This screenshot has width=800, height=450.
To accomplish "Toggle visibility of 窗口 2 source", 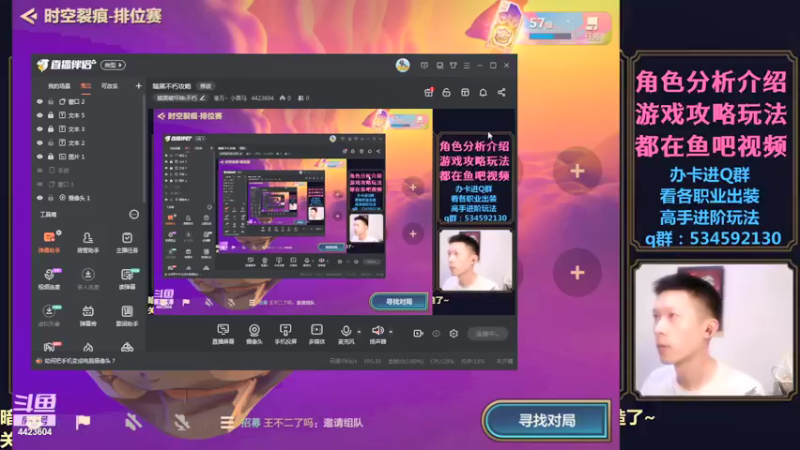I will [40, 102].
